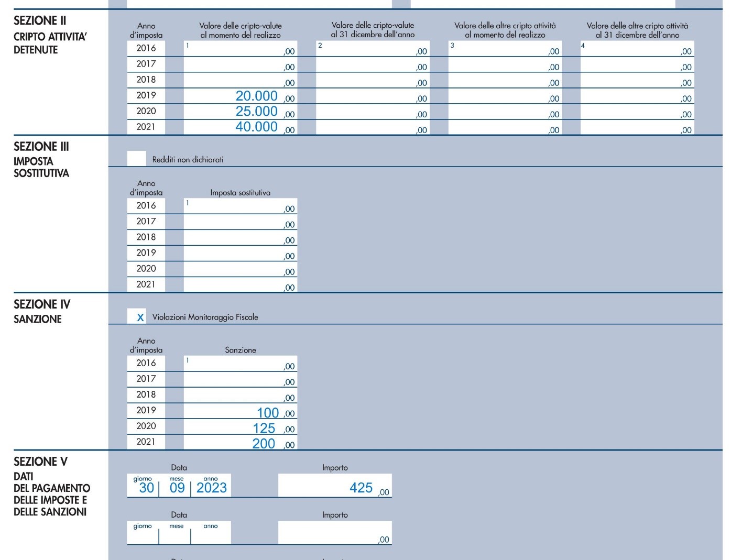Click the 2019 Imposta sostitutiva field

click(241, 254)
